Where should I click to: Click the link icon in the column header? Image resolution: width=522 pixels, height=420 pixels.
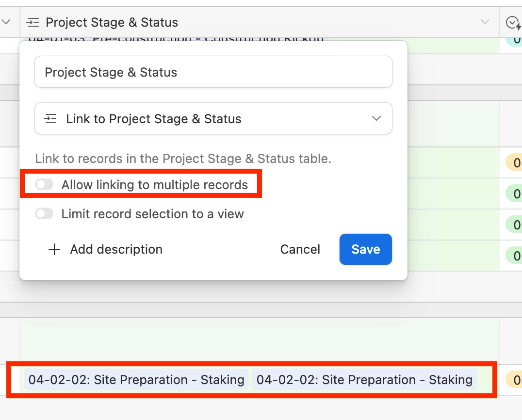(33, 22)
